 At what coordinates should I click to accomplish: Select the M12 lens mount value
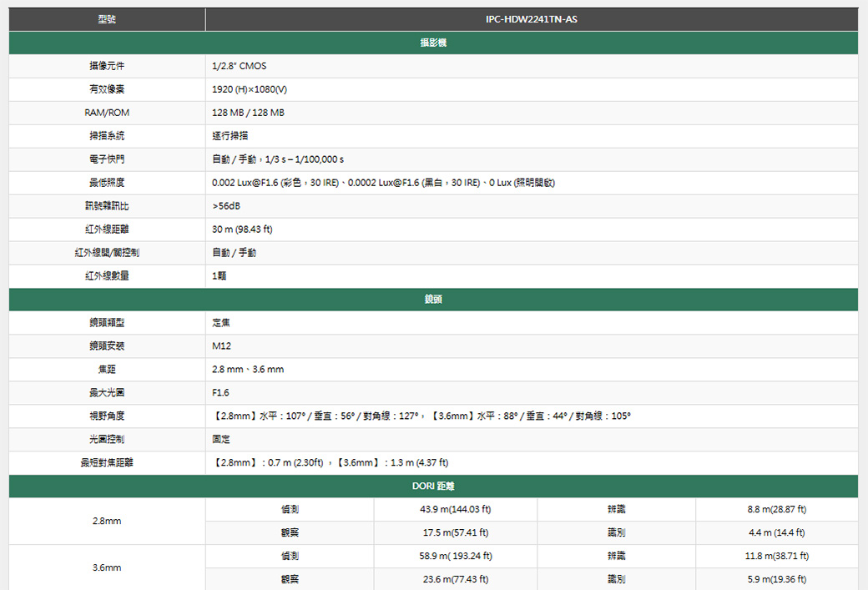pyautogui.click(x=221, y=346)
